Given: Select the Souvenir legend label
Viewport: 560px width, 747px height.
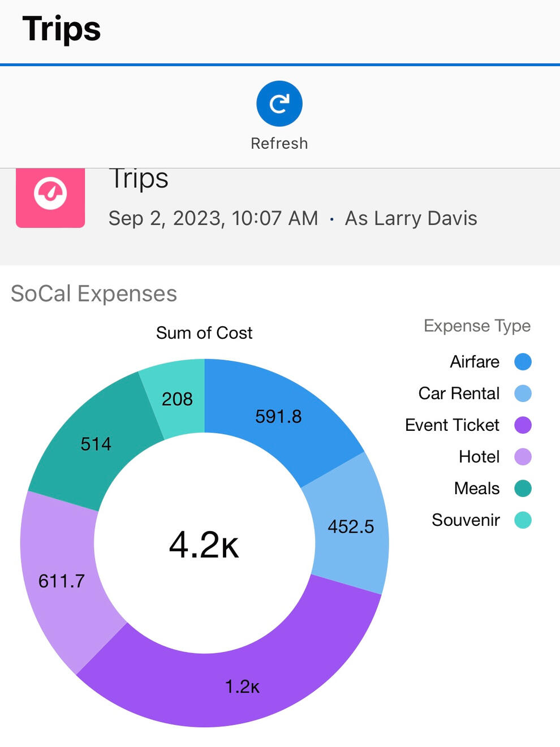Looking at the screenshot, I should [466, 520].
